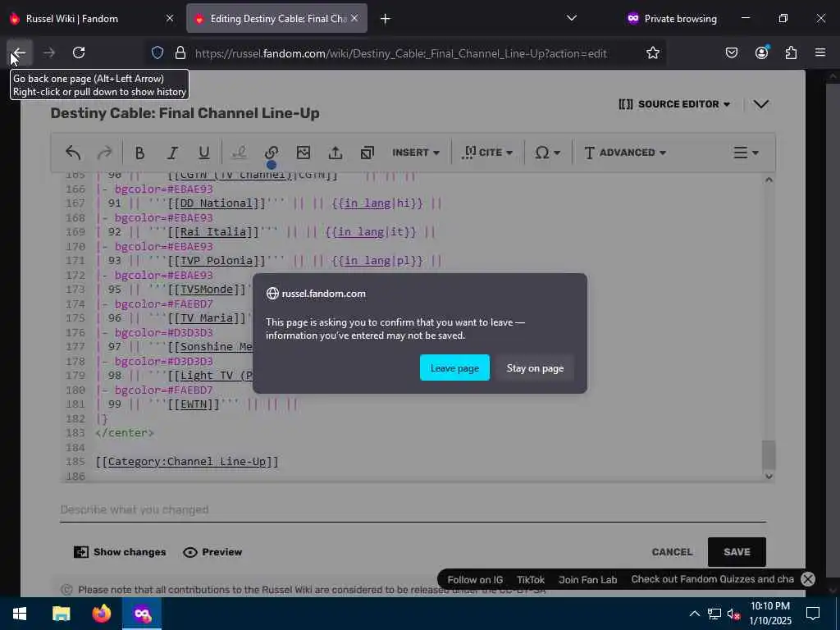840x630 pixels.
Task: Click the editor scroll down arrow
Action: coord(768,477)
